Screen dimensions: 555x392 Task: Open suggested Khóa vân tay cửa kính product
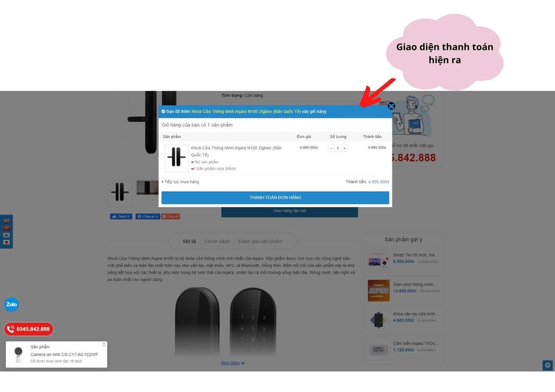tap(416, 314)
